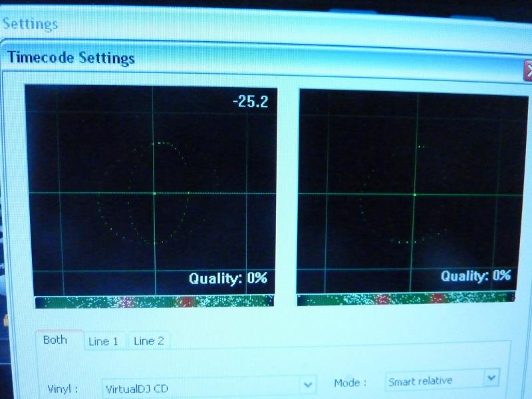Click the -25.2 value readout
Image resolution: width=532 pixels, height=399 pixels.
point(251,101)
